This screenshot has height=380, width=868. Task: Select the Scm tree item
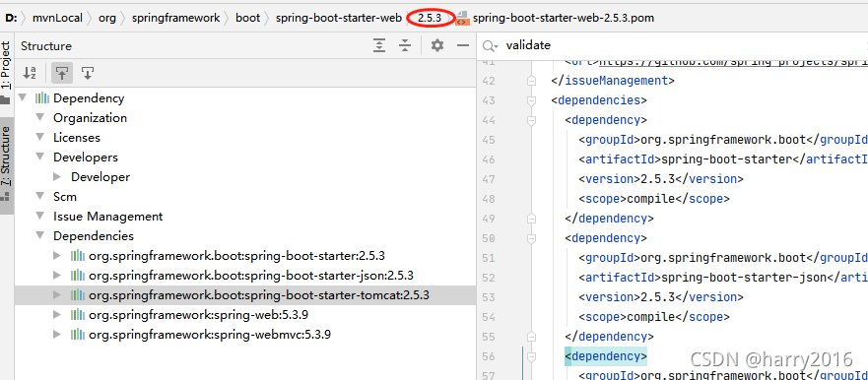(65, 197)
